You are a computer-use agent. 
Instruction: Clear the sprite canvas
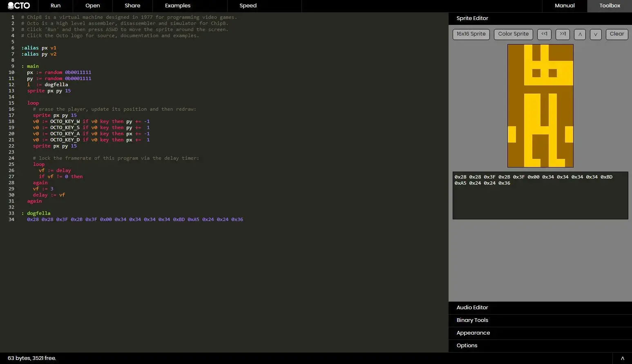pos(616,34)
